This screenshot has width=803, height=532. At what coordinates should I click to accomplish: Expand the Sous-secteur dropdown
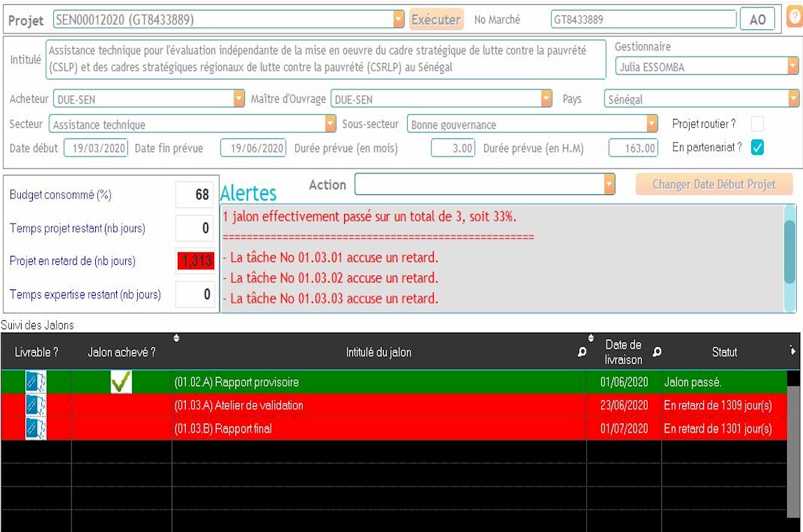tap(652, 124)
